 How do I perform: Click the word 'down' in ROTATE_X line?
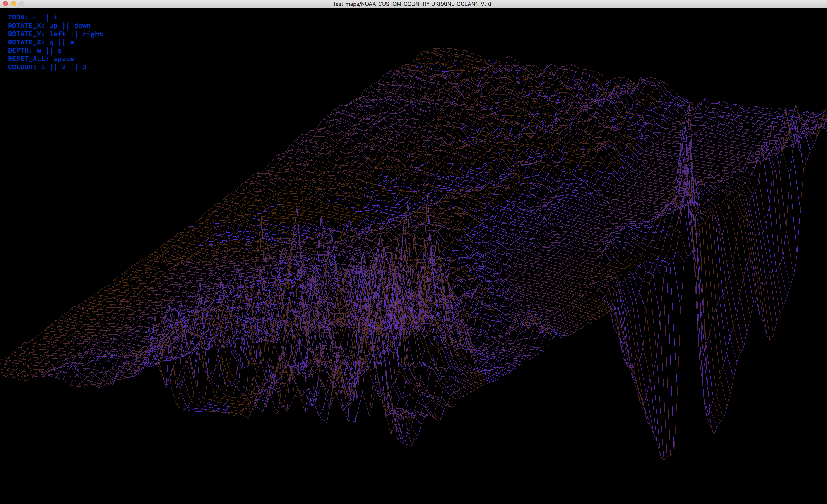point(82,25)
